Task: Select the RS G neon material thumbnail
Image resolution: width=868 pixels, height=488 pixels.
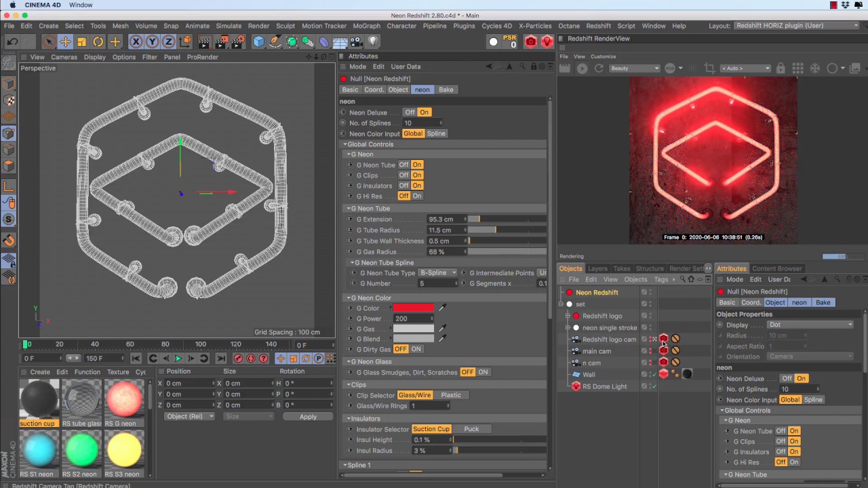Action: click(x=124, y=399)
